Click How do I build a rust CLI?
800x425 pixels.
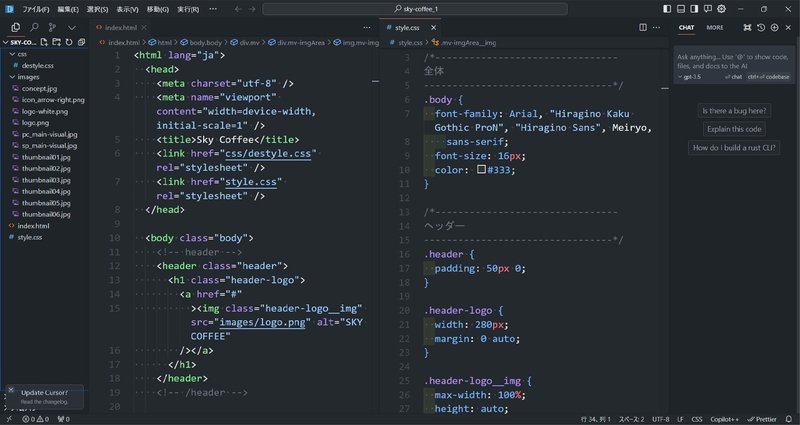(734, 148)
